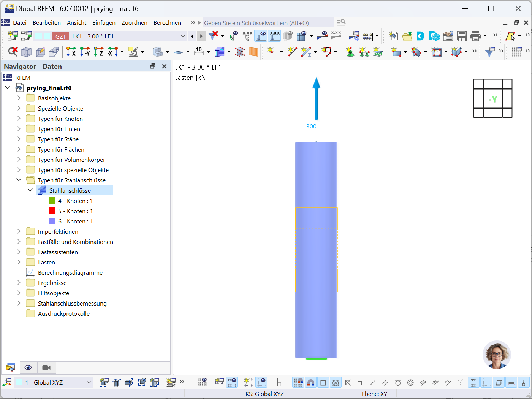This screenshot has height=399, width=532.
Task: Click red swatch of 5 - Knoten
Action: (x=52, y=211)
